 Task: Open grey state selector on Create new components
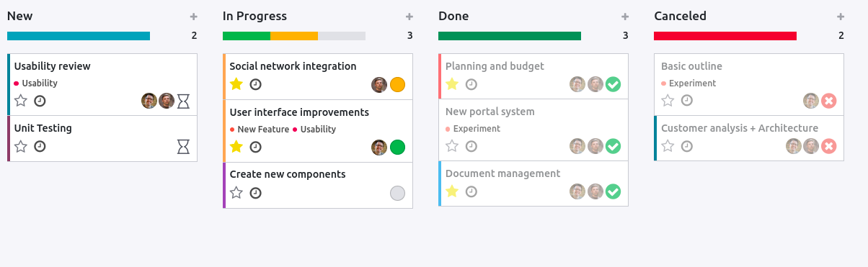tap(397, 193)
